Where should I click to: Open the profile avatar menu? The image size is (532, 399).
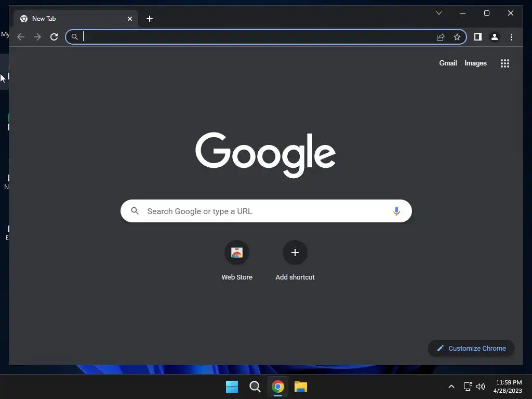(x=495, y=37)
